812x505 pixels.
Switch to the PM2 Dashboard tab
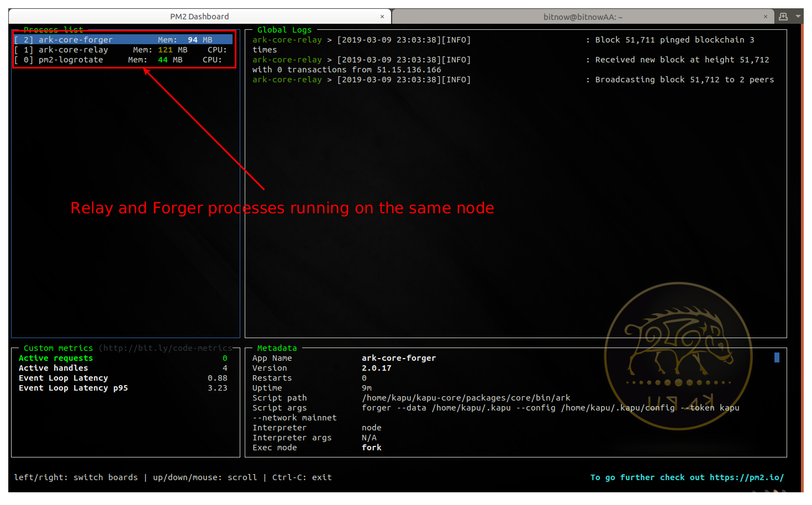tap(199, 17)
